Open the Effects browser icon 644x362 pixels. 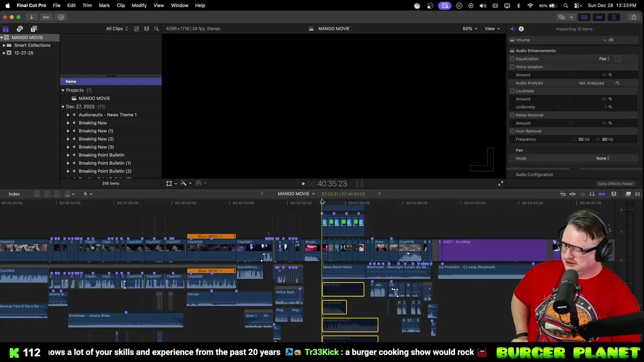pos(628,194)
